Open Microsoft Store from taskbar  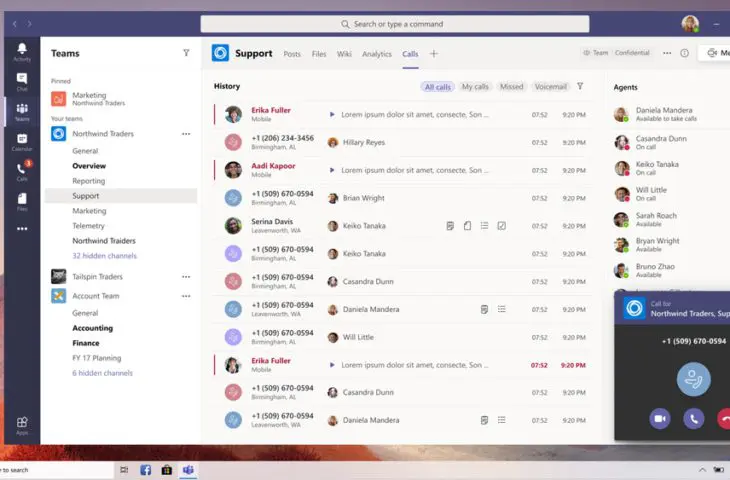(x=167, y=470)
